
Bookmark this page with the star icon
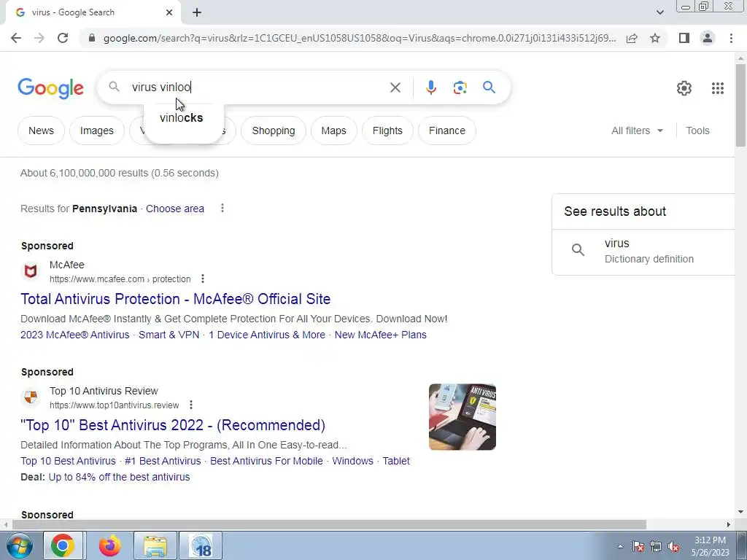pyautogui.click(x=655, y=38)
